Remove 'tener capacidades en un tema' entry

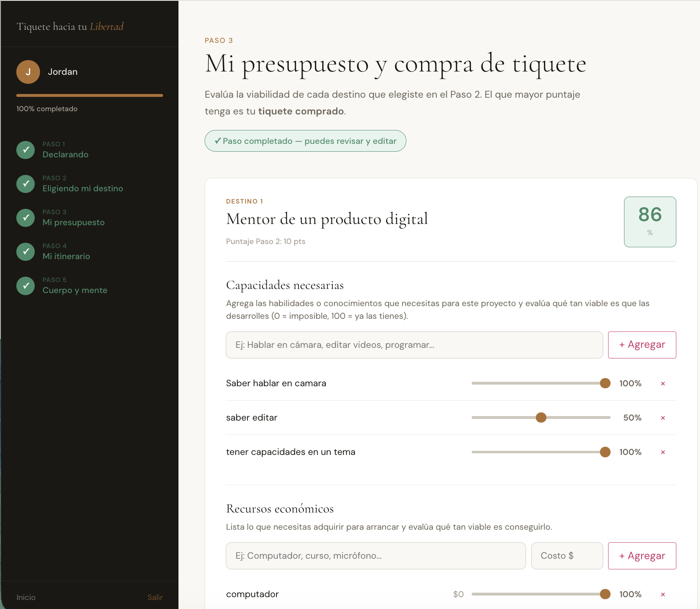pos(663,452)
